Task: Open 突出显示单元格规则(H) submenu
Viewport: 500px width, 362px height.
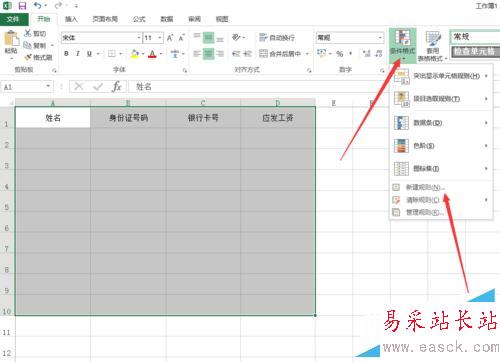Action: [440, 76]
